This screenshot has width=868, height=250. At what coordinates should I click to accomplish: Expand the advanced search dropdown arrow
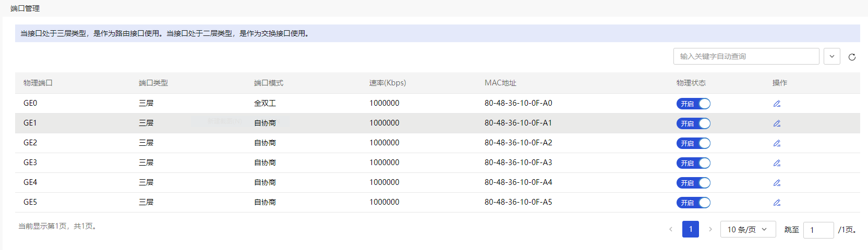click(831, 56)
